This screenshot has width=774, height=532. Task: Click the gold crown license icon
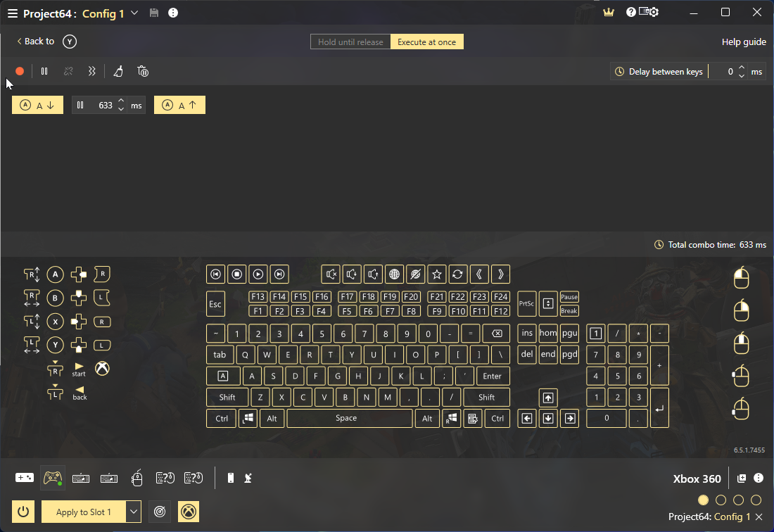point(609,13)
